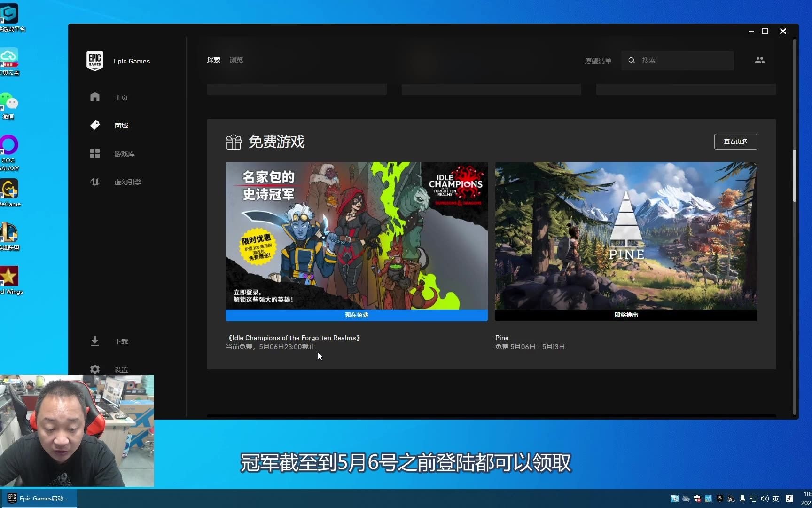Open the Pine game title link
812x508 pixels.
[502, 338]
